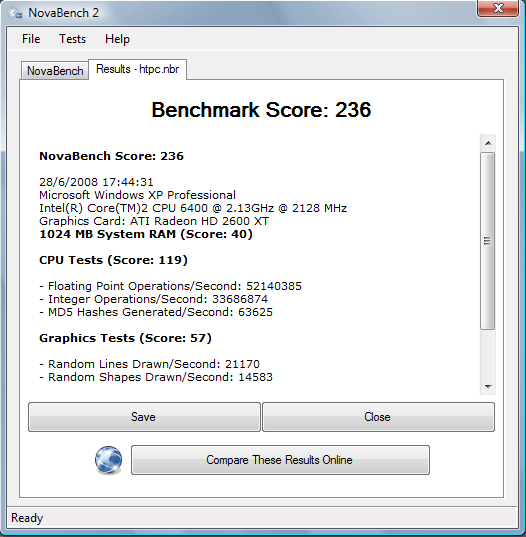Open the Help menu
This screenshot has height=537, width=526.
coord(117,39)
